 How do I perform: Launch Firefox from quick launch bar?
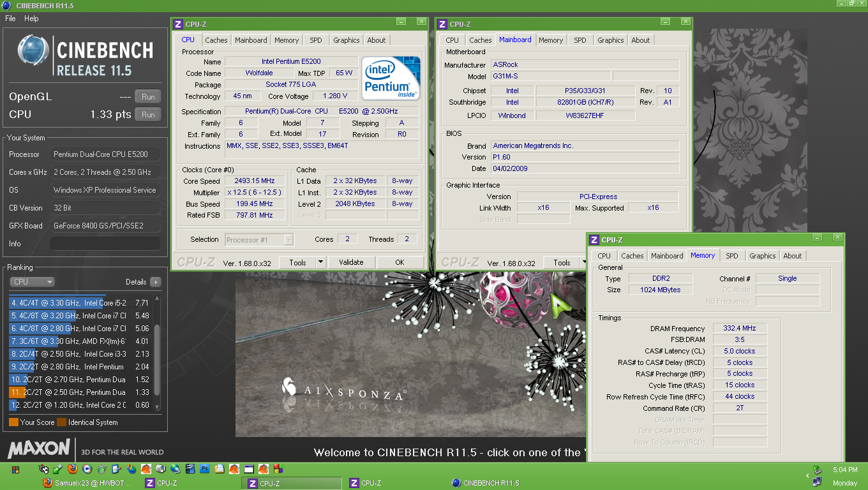coord(72,469)
